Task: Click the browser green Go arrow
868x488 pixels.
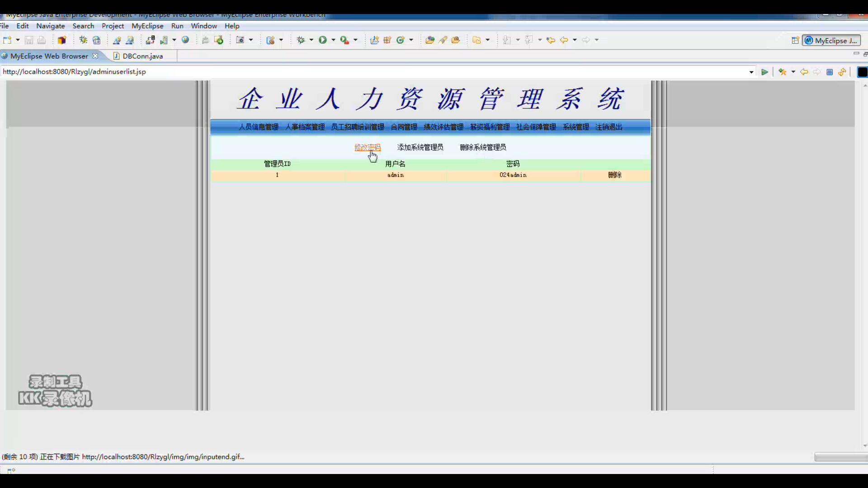Action: pyautogui.click(x=764, y=72)
